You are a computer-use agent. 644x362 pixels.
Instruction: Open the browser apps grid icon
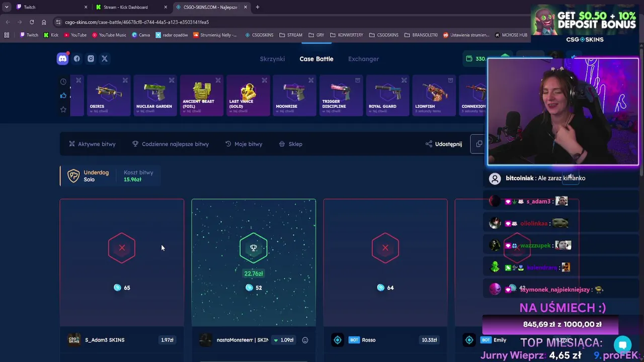pyautogui.click(x=7, y=35)
